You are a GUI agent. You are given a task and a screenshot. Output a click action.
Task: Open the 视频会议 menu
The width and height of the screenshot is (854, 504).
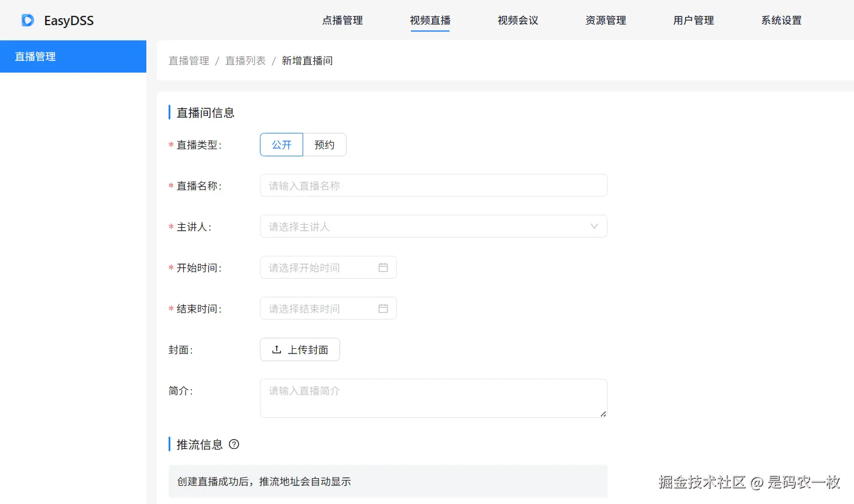518,20
